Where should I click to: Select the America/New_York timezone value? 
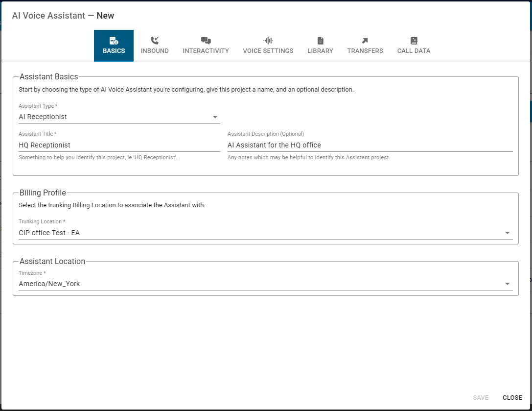click(49, 284)
